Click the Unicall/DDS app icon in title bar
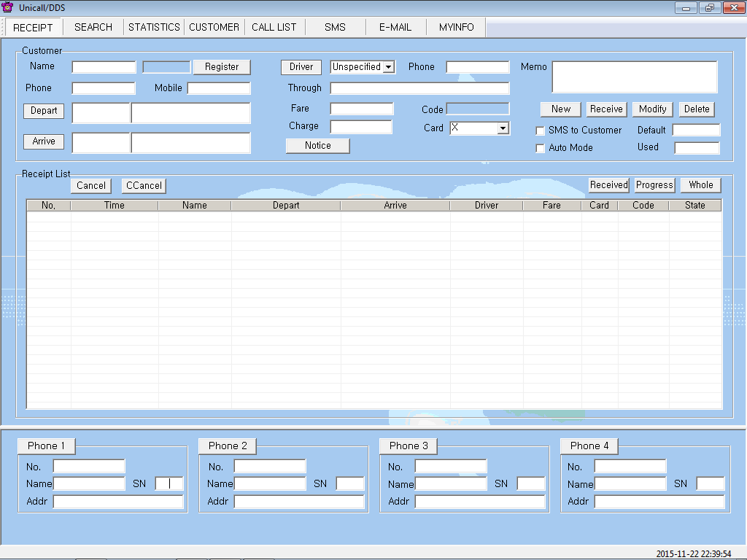This screenshot has width=747, height=560. click(x=8, y=7)
